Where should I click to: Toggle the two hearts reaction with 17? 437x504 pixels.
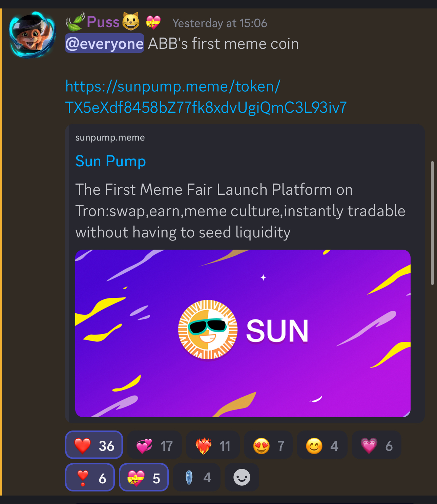point(154,445)
